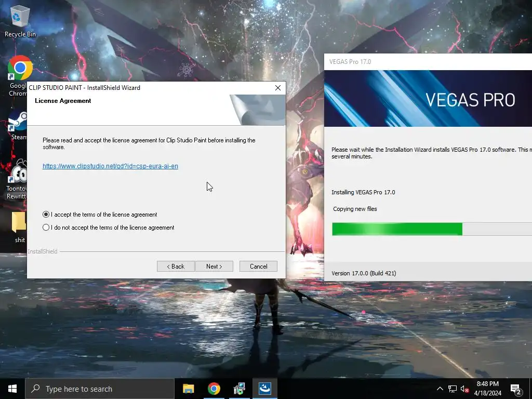This screenshot has width=532, height=399.
Task: Click the taskbar clock showing 8:48 PM
Action: pyautogui.click(x=487, y=389)
